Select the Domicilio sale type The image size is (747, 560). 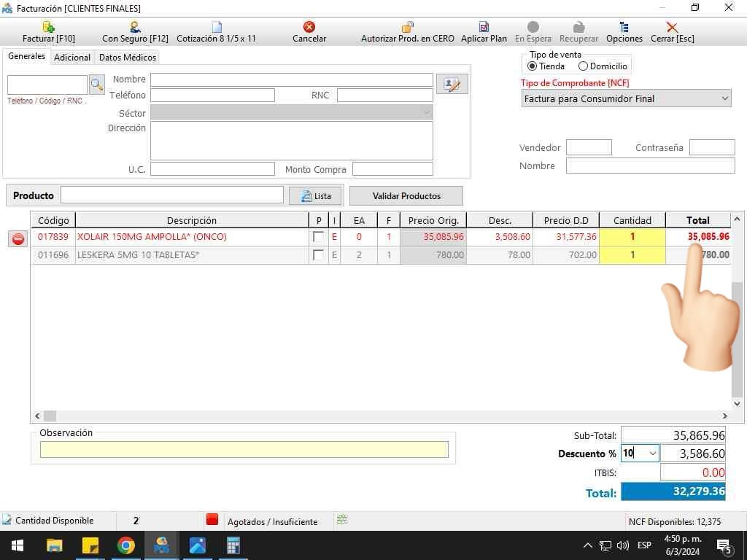click(x=583, y=66)
